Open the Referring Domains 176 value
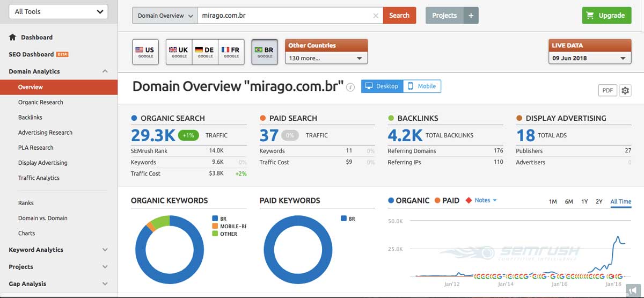Screen dimensions: 644x298 [498, 151]
